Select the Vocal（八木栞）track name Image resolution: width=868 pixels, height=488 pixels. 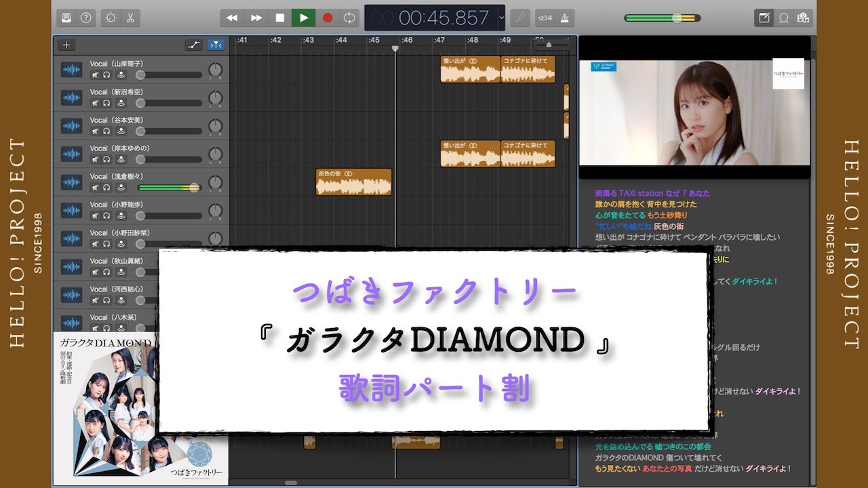coord(113,317)
